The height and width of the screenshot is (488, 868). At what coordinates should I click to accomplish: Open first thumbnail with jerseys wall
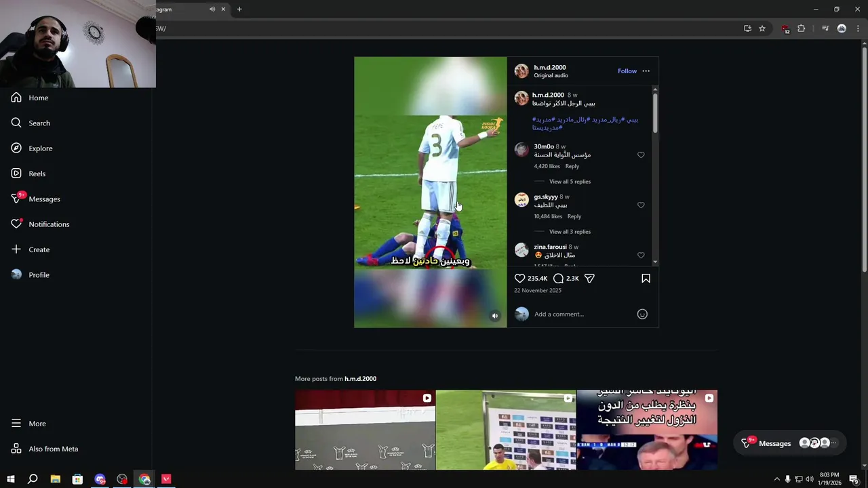[365, 430]
